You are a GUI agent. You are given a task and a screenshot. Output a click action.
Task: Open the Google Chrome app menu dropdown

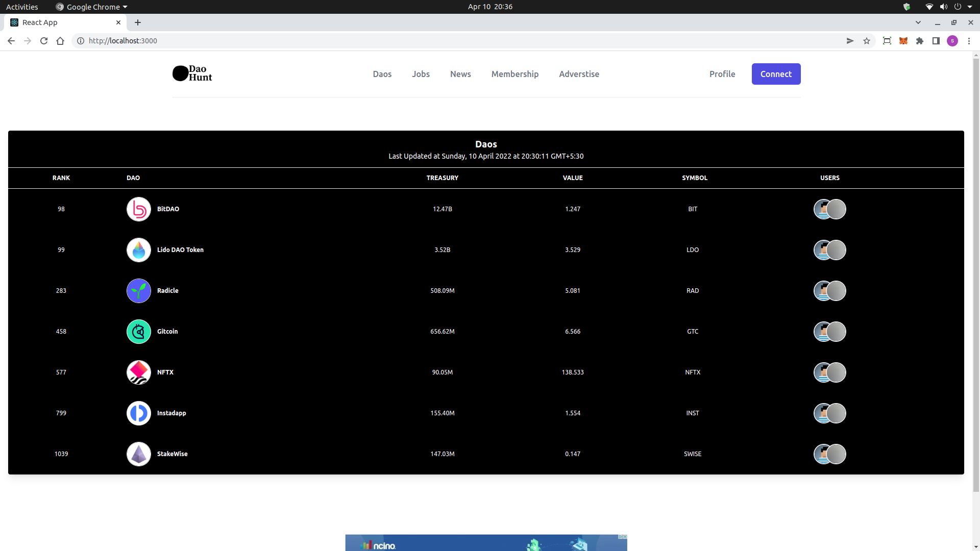point(92,7)
